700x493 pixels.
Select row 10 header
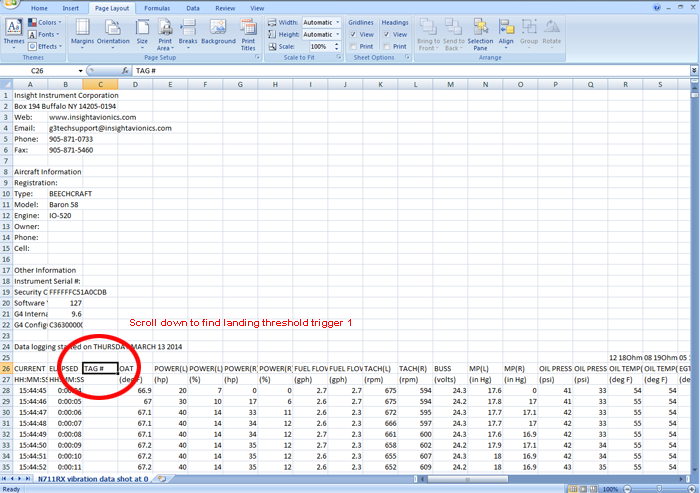pyautogui.click(x=6, y=193)
